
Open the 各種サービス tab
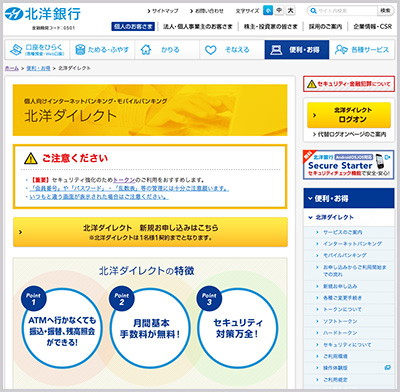click(362, 50)
